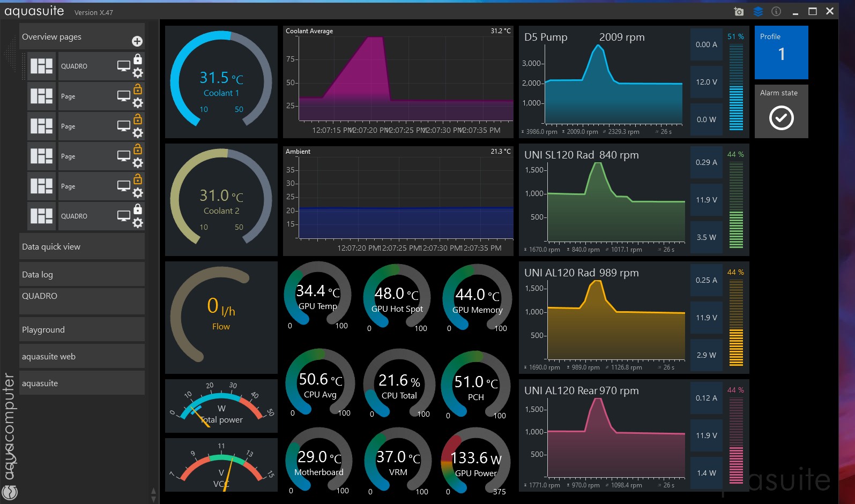Open the info icon in the title bar
The image size is (855, 504).
tap(776, 11)
